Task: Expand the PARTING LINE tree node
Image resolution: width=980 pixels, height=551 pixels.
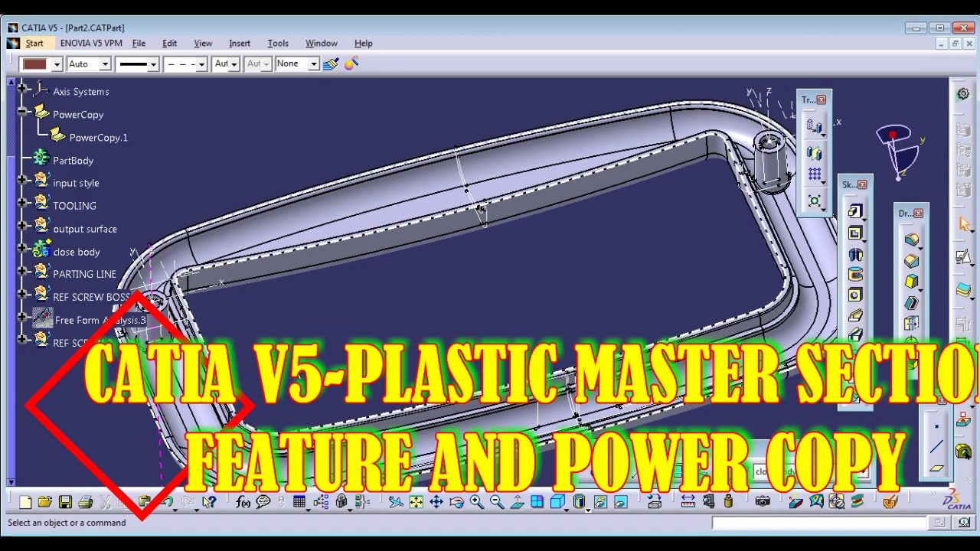Action: 21,271
